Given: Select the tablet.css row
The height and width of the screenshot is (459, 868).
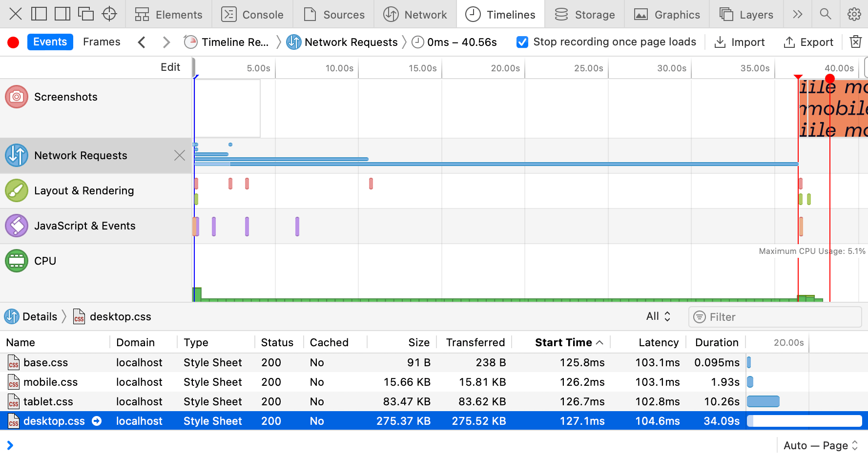Looking at the screenshot, I should [434, 401].
